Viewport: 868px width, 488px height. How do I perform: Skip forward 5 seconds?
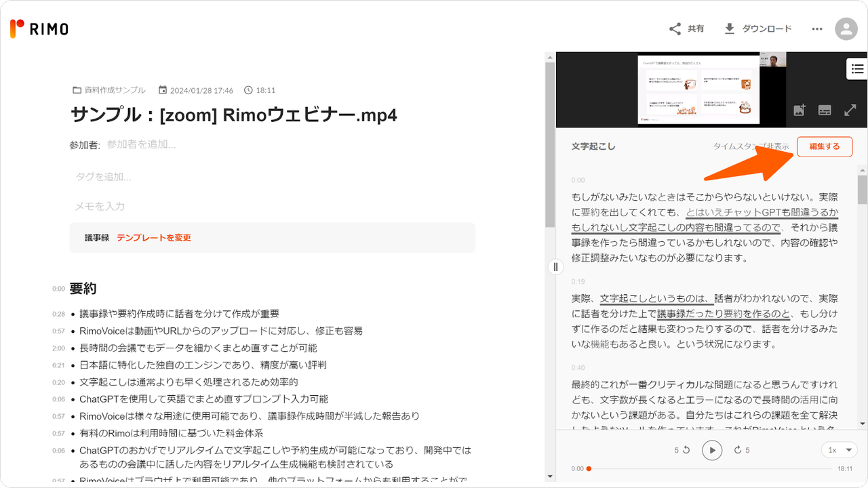[x=742, y=450]
